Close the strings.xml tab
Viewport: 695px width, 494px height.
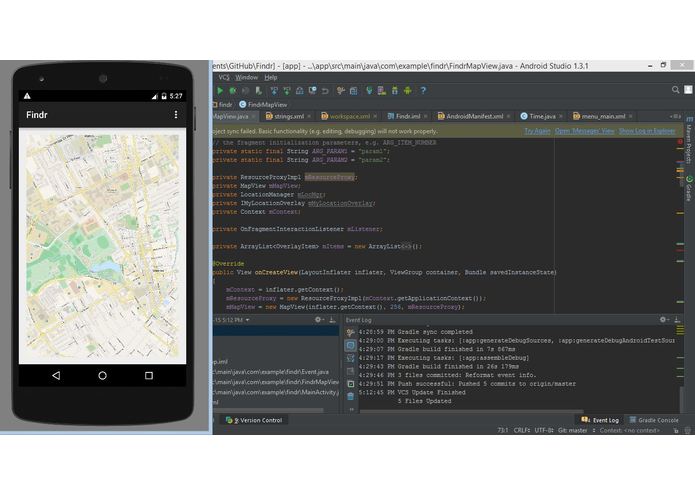[309, 116]
